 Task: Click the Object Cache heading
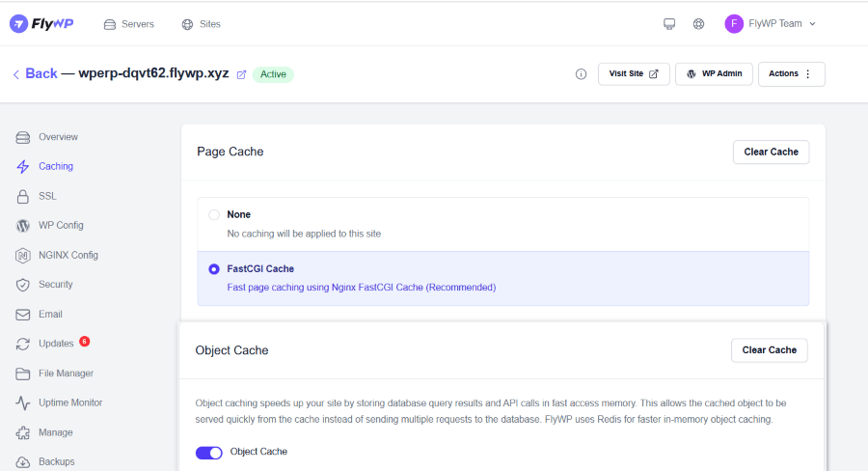(231, 350)
